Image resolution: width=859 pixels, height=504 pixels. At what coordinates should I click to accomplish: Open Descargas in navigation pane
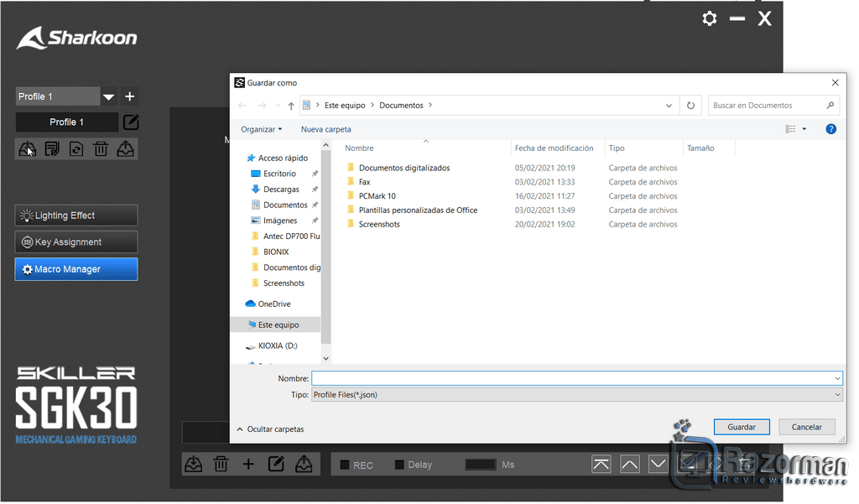(x=281, y=189)
